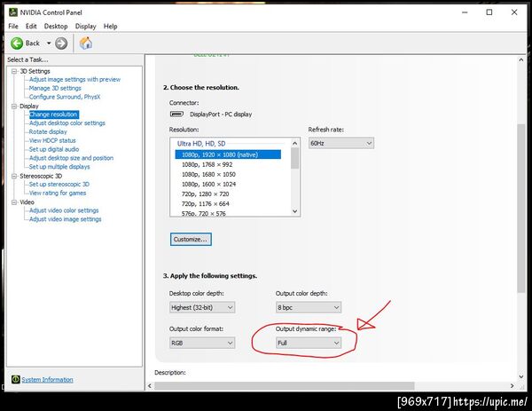Image resolution: width=532 pixels, height=411 pixels.
Task: Open Set up stereoscopic 3D
Action: click(x=59, y=184)
